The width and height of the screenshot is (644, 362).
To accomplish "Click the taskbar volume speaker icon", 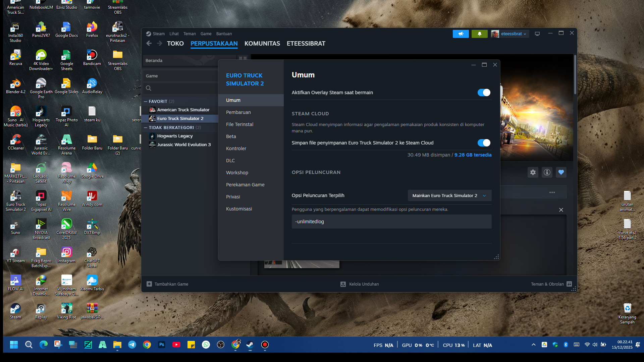I will click(x=595, y=345).
